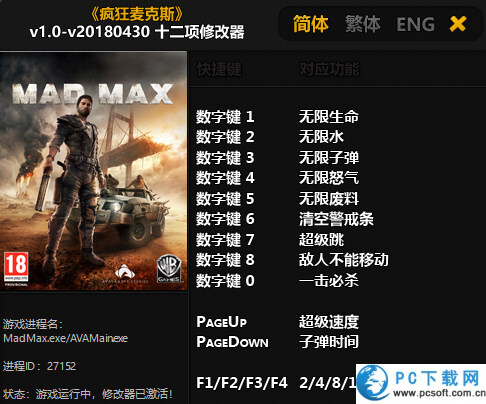
Task: Toggle 无限水 cheat option
Action: (321, 137)
